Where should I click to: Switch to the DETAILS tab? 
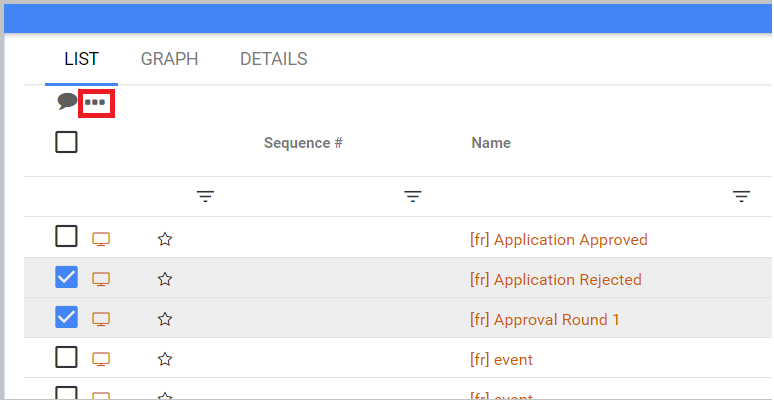point(273,59)
